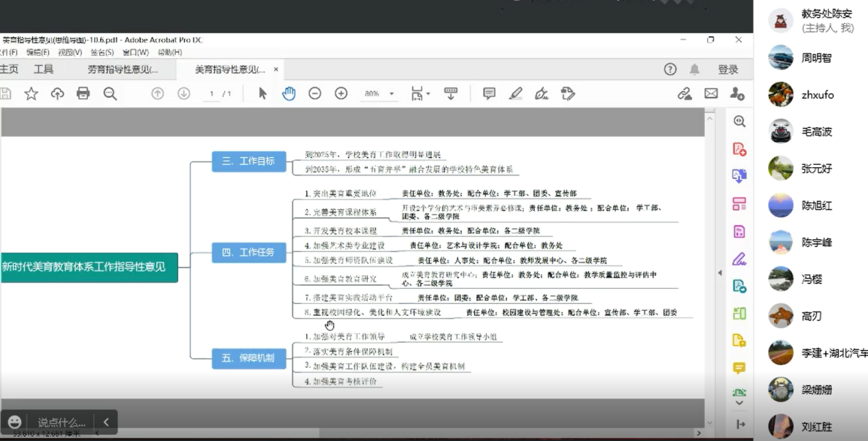Open the sign document pen tool
This screenshot has width=868, height=441.
tap(542, 94)
